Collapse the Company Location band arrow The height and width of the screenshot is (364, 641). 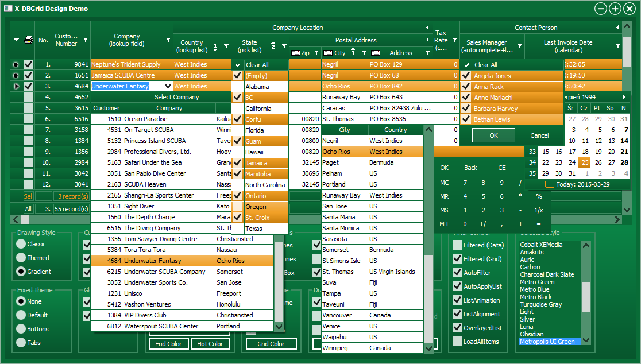(427, 28)
